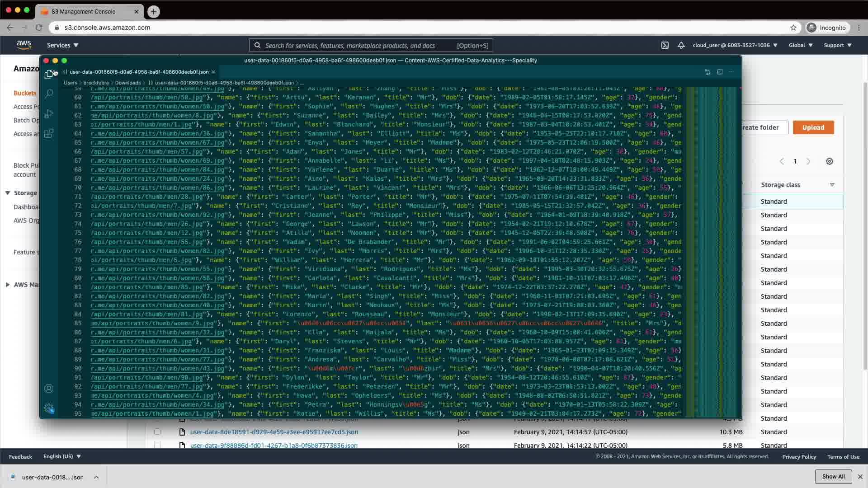Open user-data-8de18591 JSON file link

click(274, 432)
